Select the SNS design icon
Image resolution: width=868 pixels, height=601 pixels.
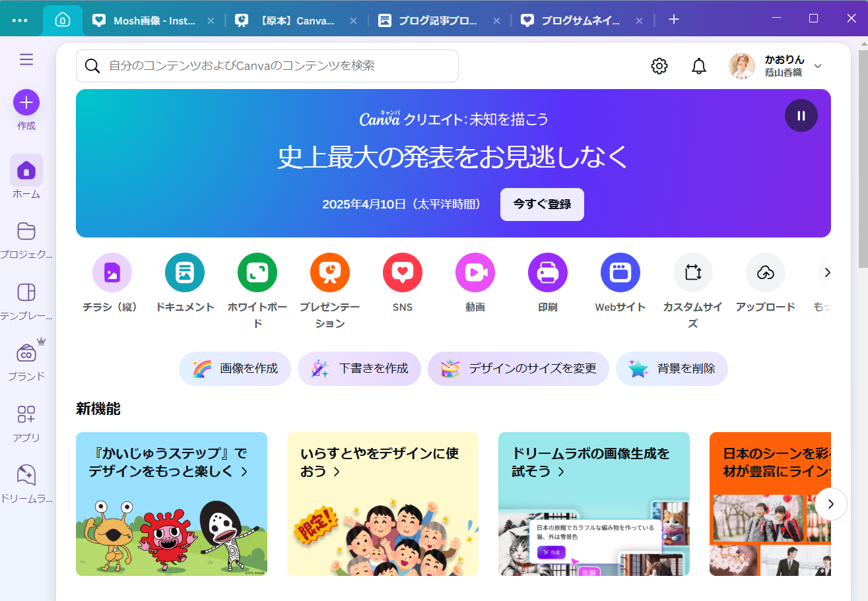[x=402, y=272]
